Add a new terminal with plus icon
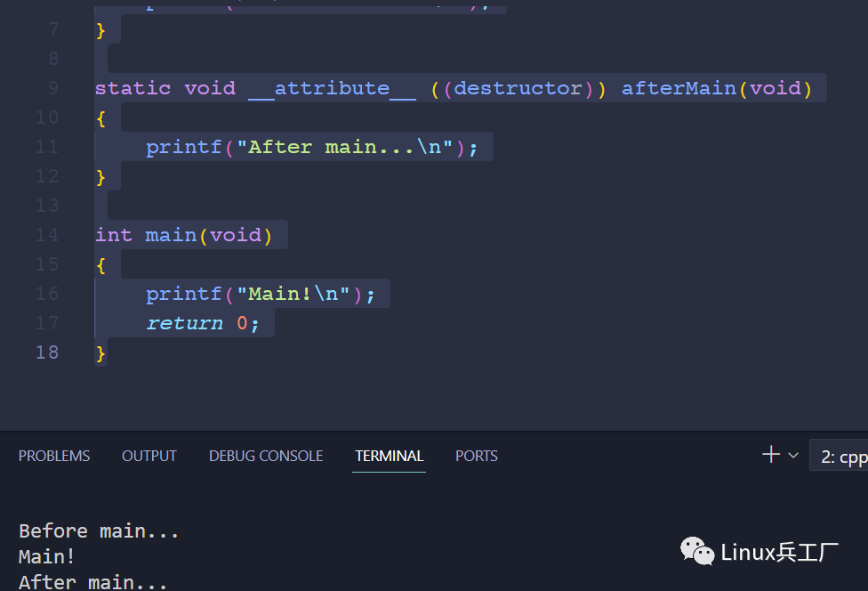 pyautogui.click(x=770, y=455)
